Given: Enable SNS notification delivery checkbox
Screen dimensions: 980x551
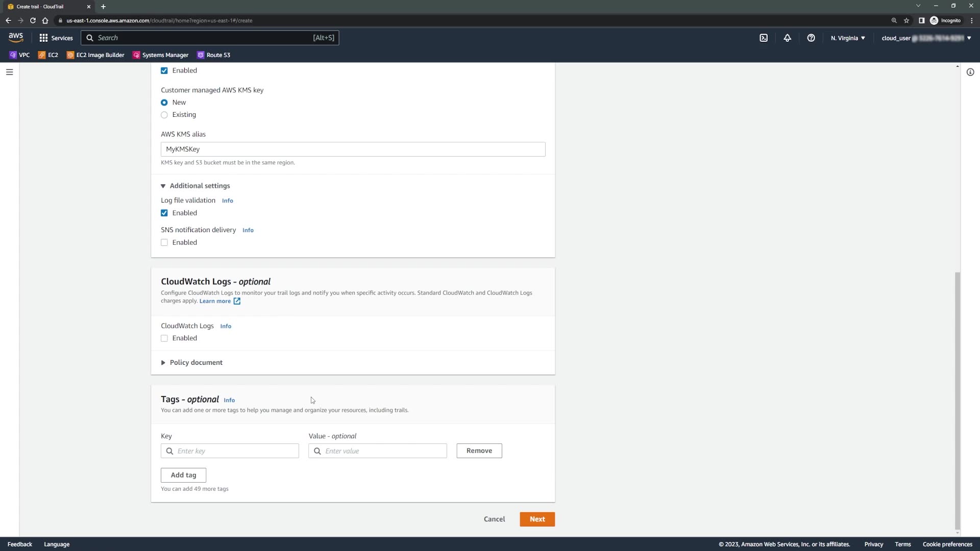Looking at the screenshot, I should [x=164, y=243].
